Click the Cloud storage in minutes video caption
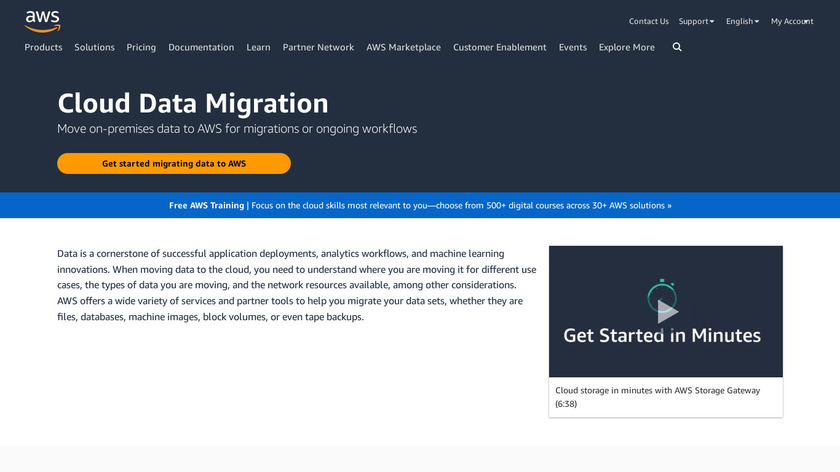Image resolution: width=840 pixels, height=472 pixels. (657, 397)
